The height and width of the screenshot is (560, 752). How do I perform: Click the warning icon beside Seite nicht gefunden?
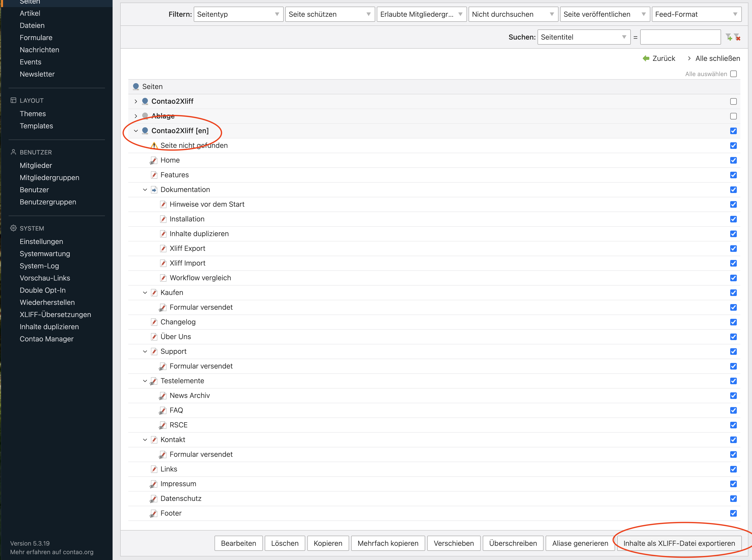(154, 146)
